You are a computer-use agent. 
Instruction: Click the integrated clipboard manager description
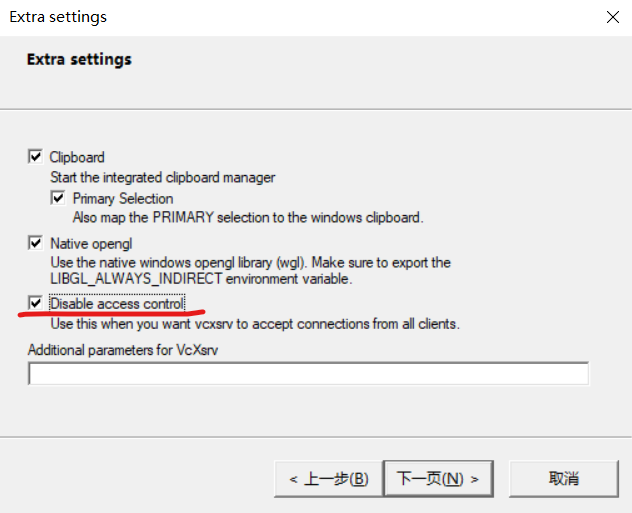pyautogui.click(x=162, y=178)
